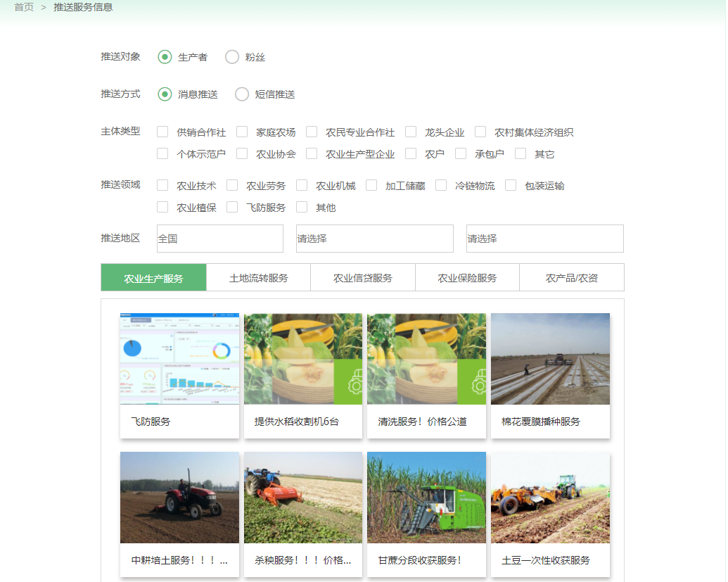Choose 短信推送 as push method
The image size is (728, 582).
(242, 94)
